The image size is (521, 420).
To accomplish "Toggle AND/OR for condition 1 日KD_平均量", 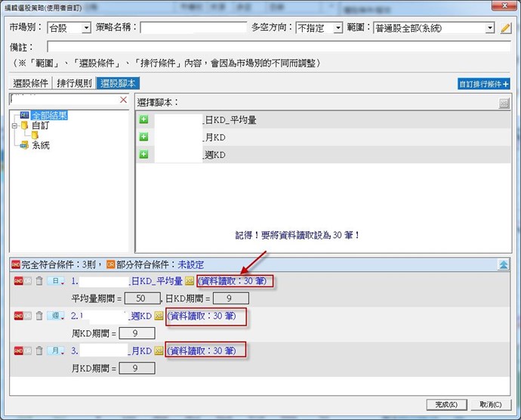I will pyautogui.click(x=23, y=281).
